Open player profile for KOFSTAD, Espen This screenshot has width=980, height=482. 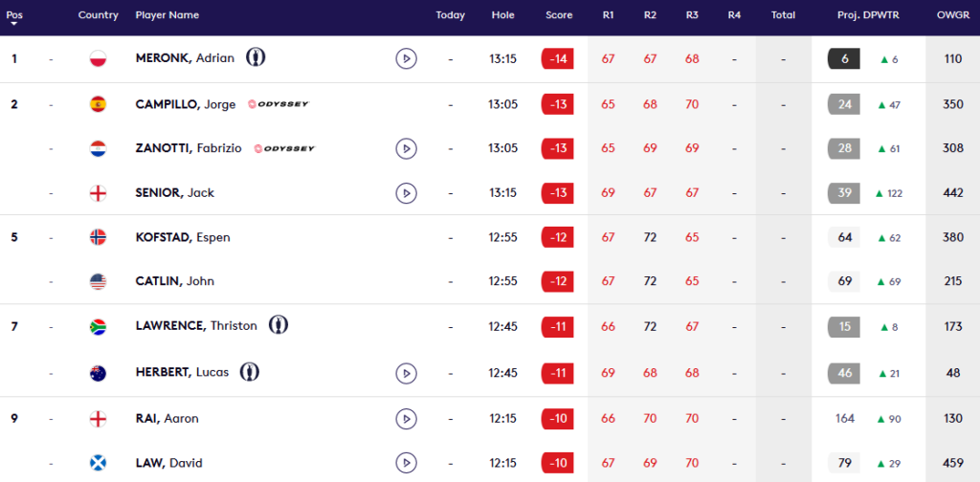click(x=183, y=238)
